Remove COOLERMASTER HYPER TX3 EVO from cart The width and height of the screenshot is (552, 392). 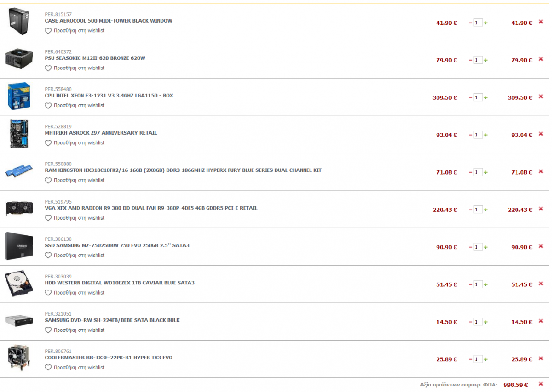click(541, 358)
